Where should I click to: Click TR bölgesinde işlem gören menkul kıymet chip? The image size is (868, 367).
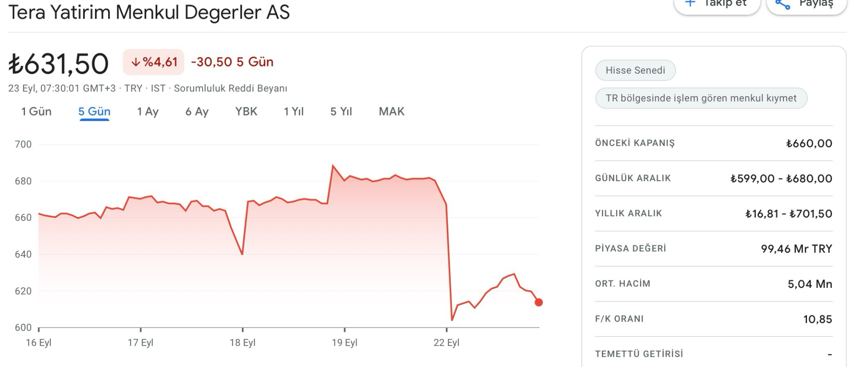point(701,98)
